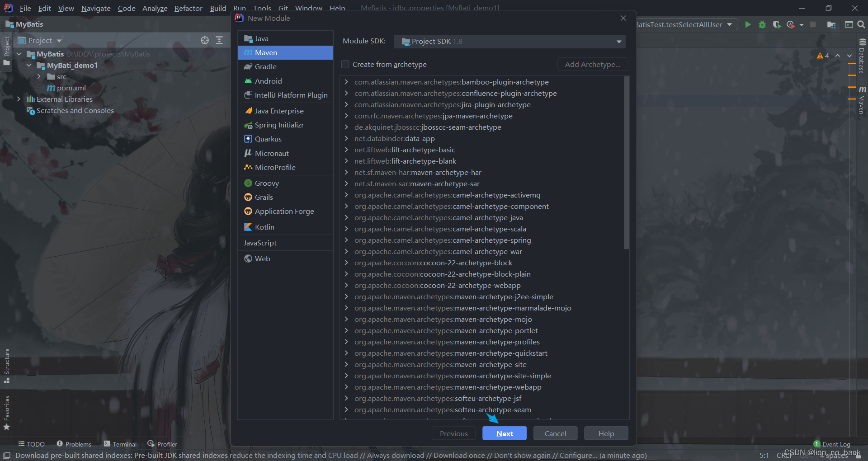Open Edit menu
Screen dimensions: 868x461
click(44, 8)
